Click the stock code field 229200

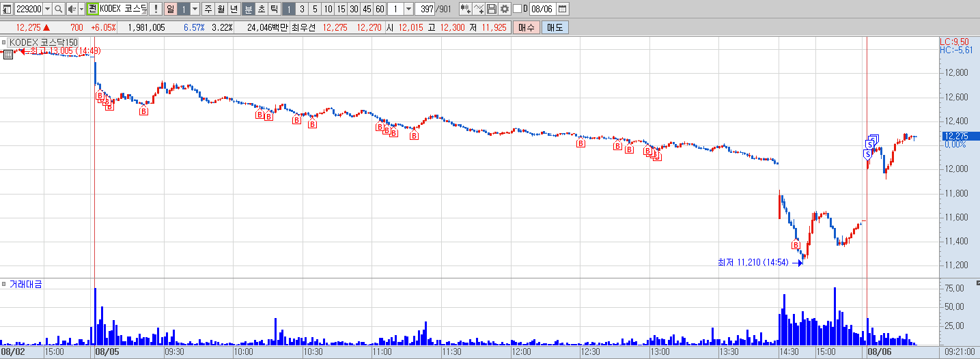tap(28, 9)
